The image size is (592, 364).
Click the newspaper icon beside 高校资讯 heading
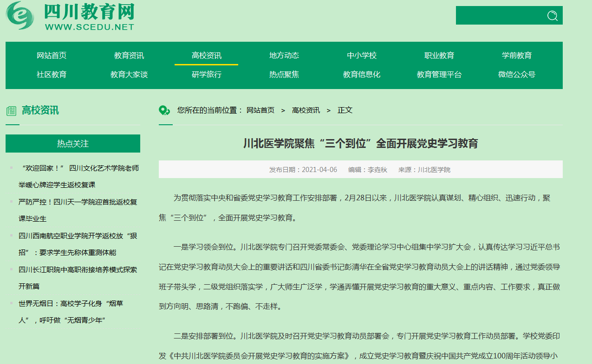pos(11,111)
